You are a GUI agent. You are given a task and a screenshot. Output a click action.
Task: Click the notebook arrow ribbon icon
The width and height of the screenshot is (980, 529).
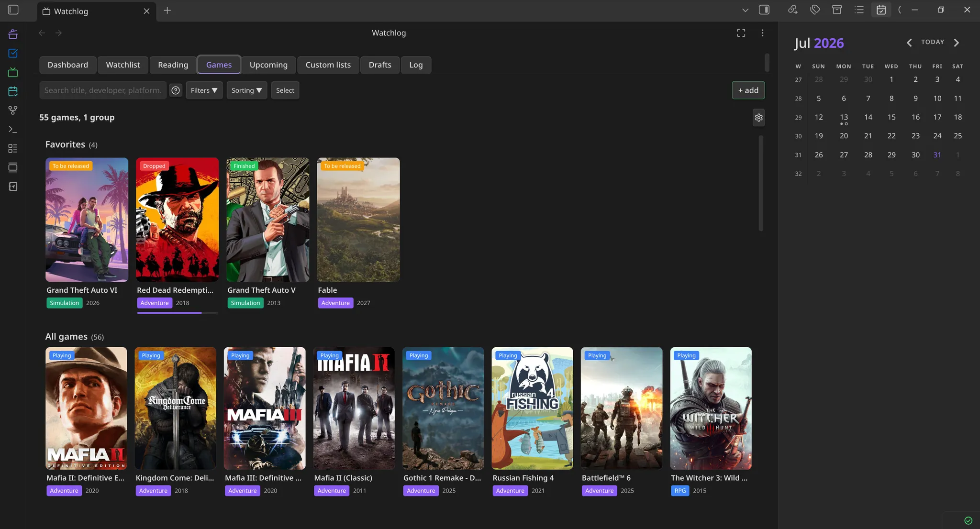[13, 187]
